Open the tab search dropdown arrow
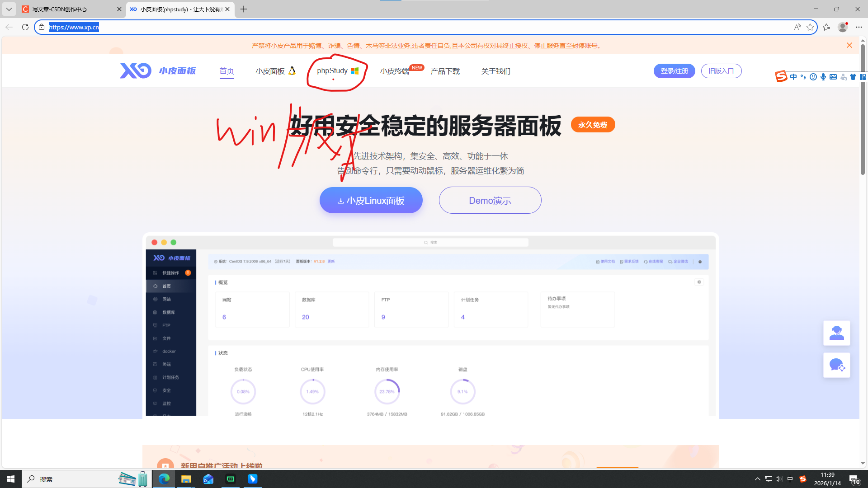The width and height of the screenshot is (868, 488). point(9,9)
